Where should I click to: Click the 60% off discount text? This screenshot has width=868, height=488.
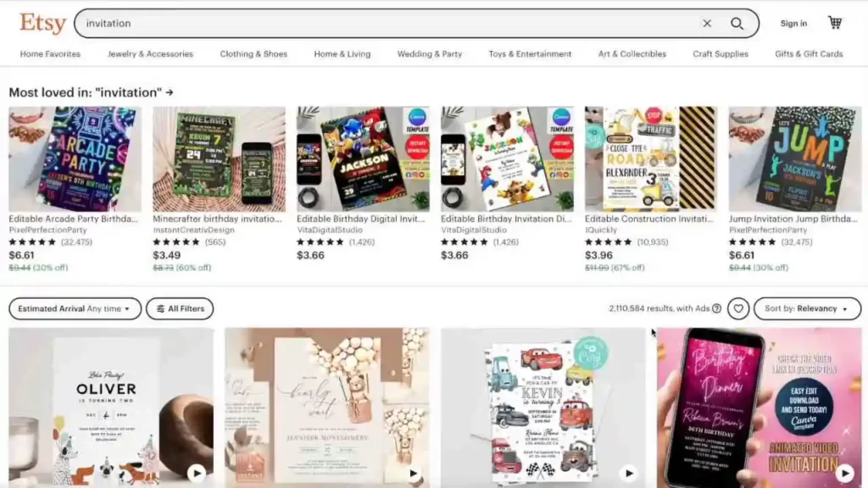(194, 268)
